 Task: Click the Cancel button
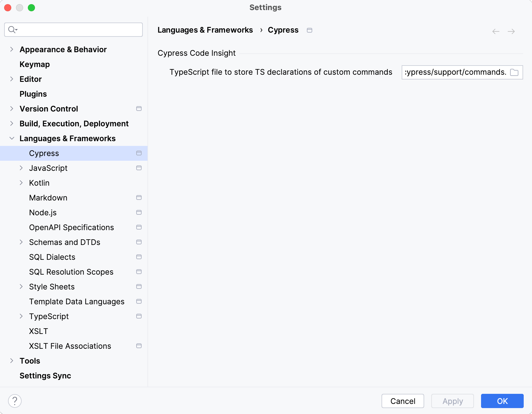(403, 401)
